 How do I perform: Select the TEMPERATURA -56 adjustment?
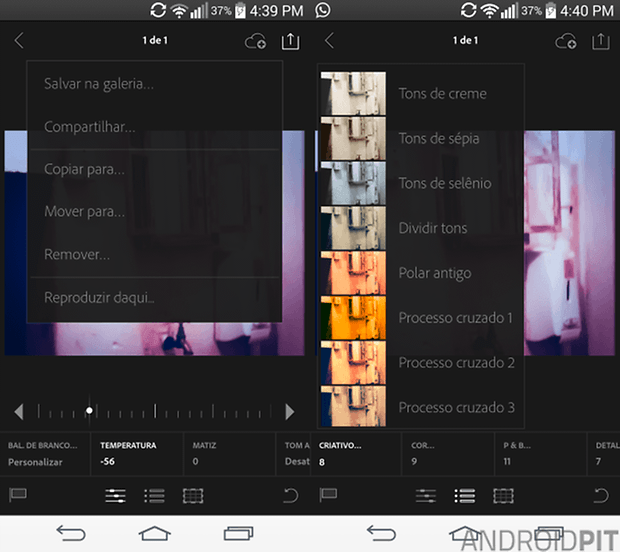[x=137, y=454]
